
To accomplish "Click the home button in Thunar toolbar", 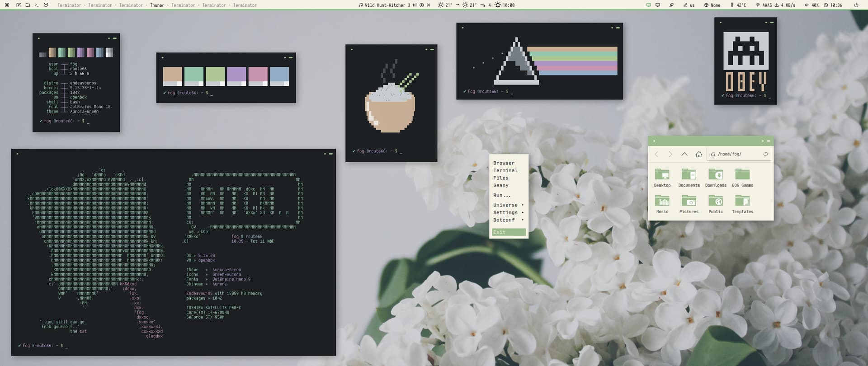I will pyautogui.click(x=698, y=155).
